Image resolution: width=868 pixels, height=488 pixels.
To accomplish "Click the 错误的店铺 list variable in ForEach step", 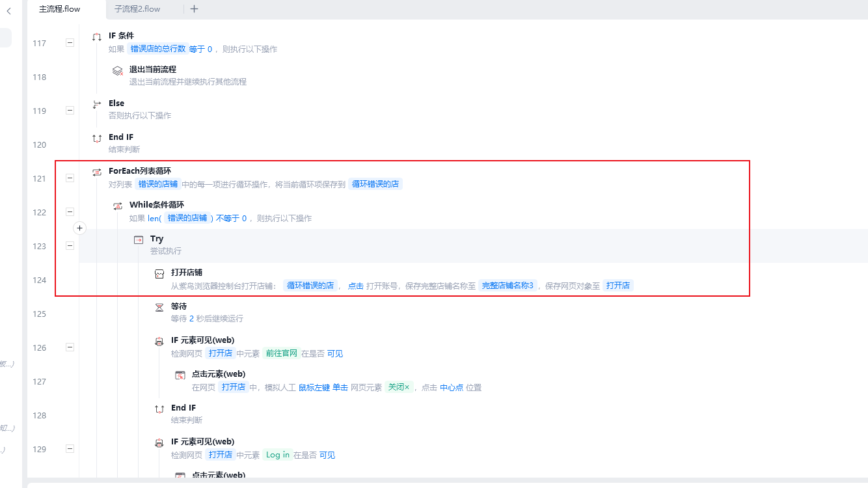I will 157,184.
